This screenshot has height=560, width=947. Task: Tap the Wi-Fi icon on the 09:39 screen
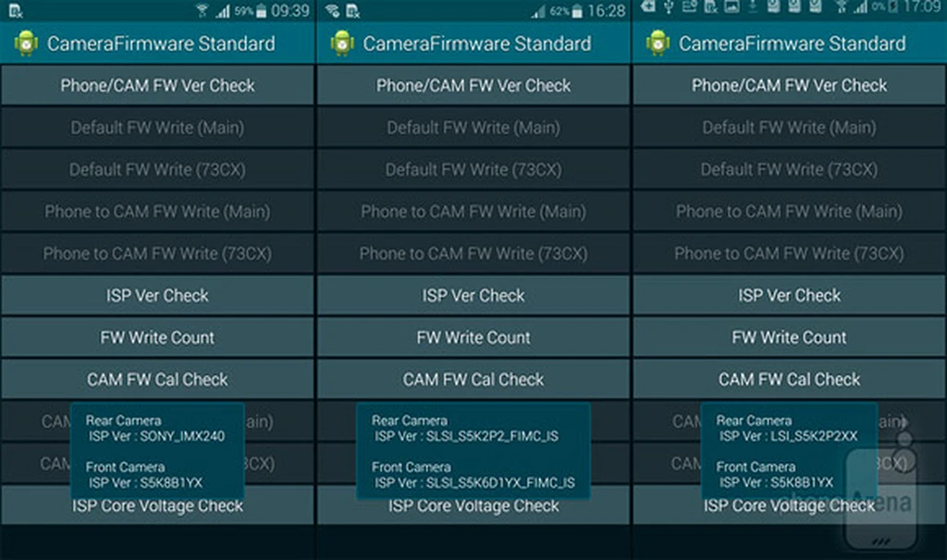[x=203, y=10]
